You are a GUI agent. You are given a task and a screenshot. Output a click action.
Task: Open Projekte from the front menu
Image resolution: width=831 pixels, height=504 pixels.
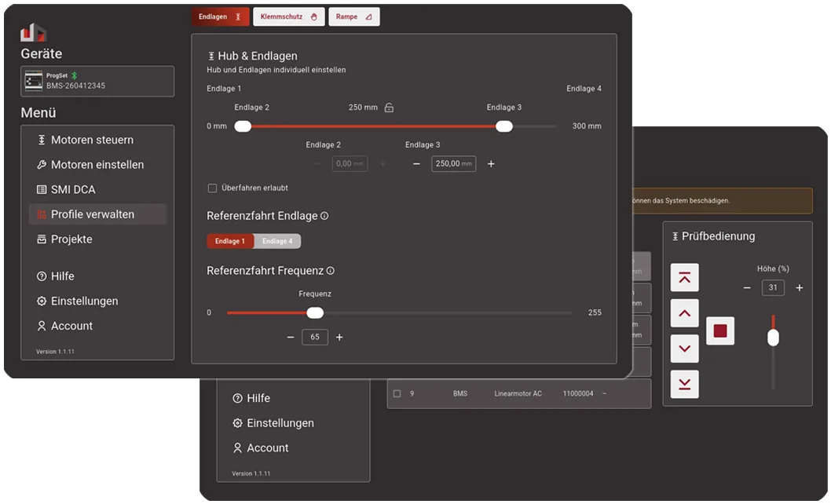pyautogui.click(x=97, y=239)
